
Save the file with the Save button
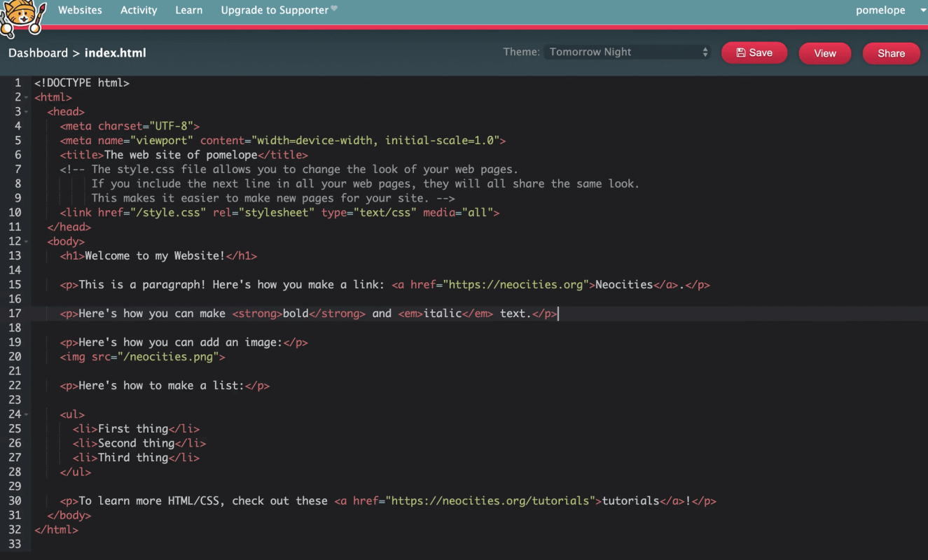click(x=754, y=52)
